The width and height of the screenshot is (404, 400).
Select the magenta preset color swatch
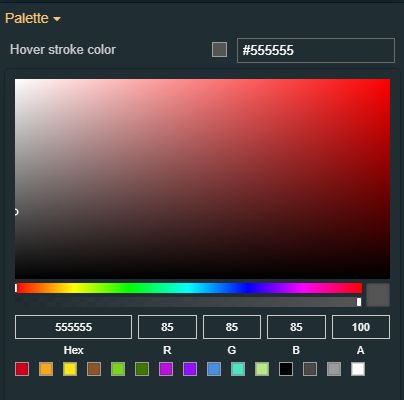coord(166,369)
